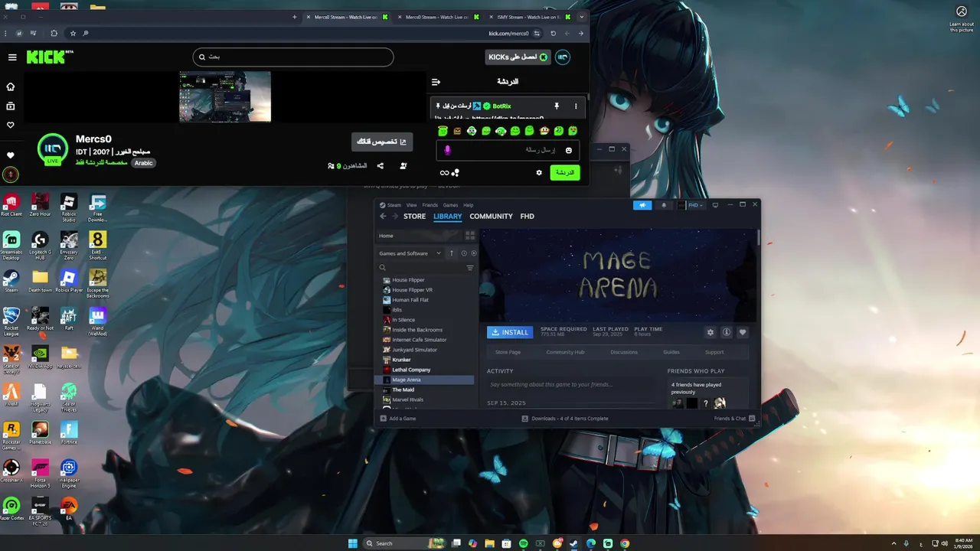Screen dimensions: 980x551
Task: Open Steam notifications bell
Action: [x=664, y=205]
